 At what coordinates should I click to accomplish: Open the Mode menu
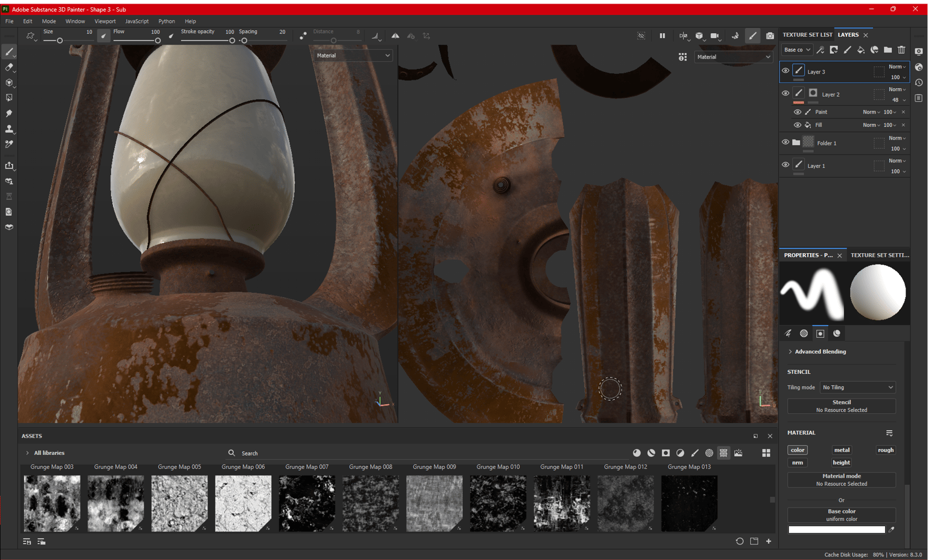tap(49, 21)
